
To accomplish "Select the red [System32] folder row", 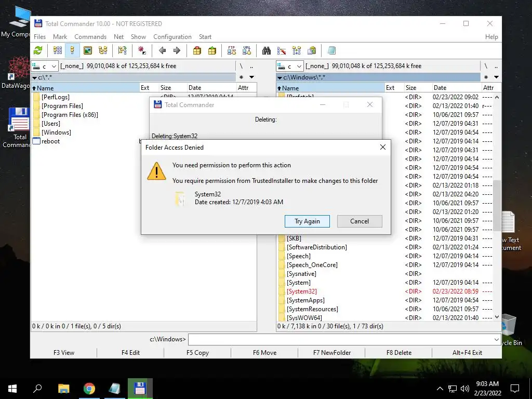I will (x=385, y=291).
